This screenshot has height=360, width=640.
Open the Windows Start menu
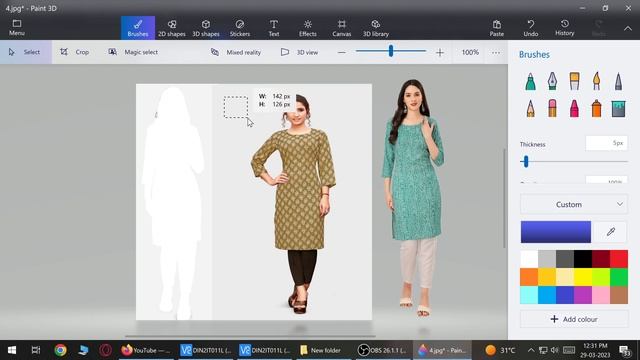click(x=12, y=350)
